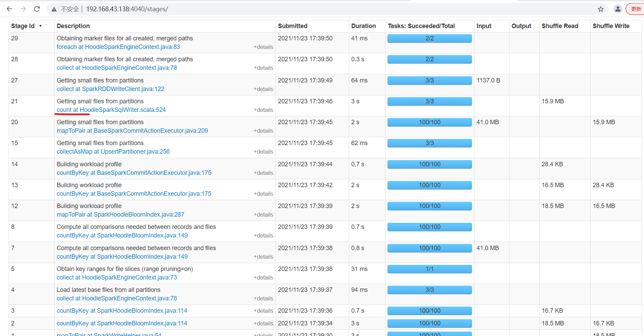Expand +details for stage 28
The height and width of the screenshot is (336, 644).
263,68
